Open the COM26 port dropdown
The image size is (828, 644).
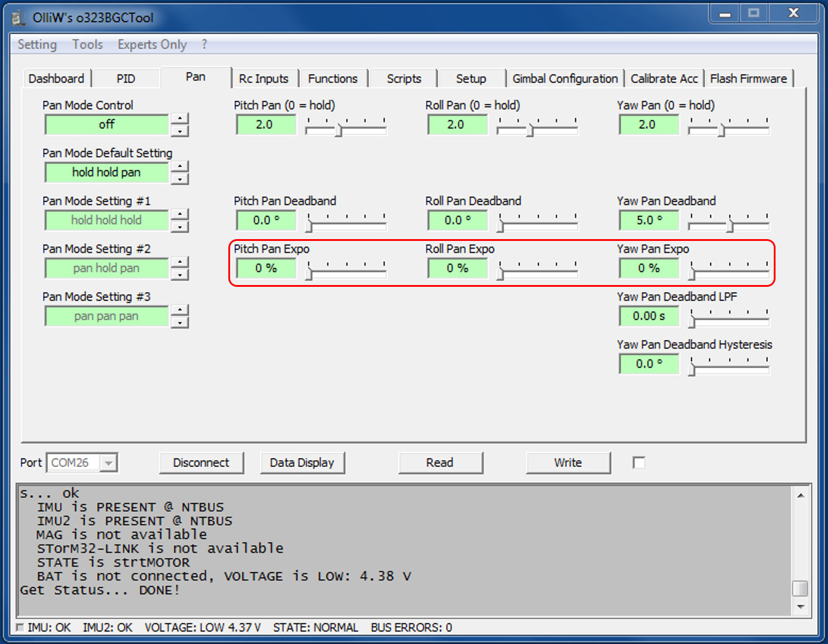[x=108, y=463]
